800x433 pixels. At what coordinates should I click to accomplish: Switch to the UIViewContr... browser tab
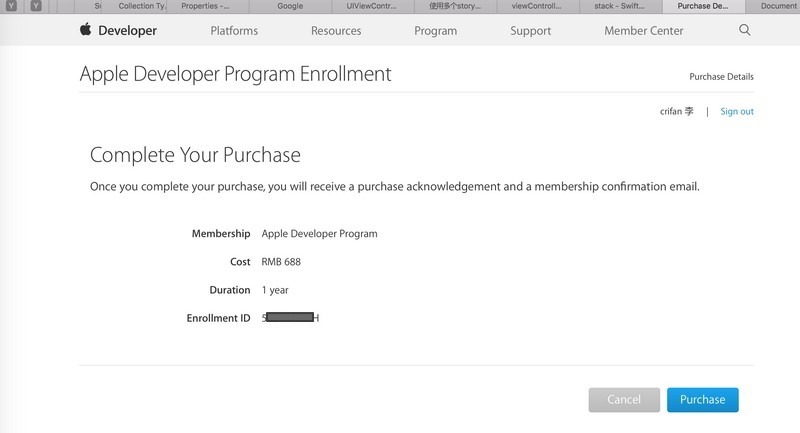click(371, 6)
